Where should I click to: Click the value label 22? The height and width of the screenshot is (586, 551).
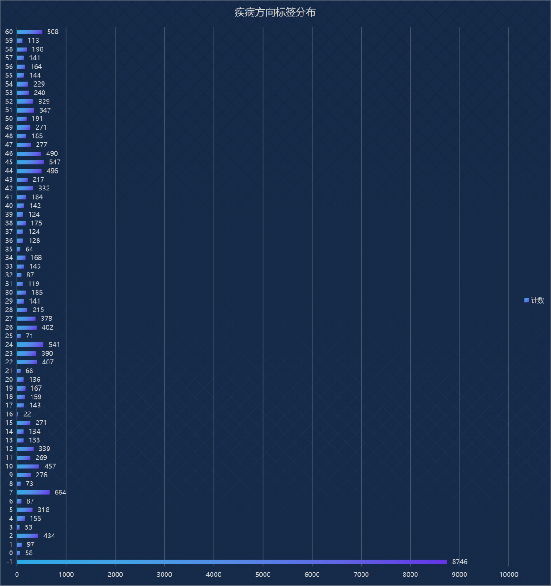click(x=27, y=414)
